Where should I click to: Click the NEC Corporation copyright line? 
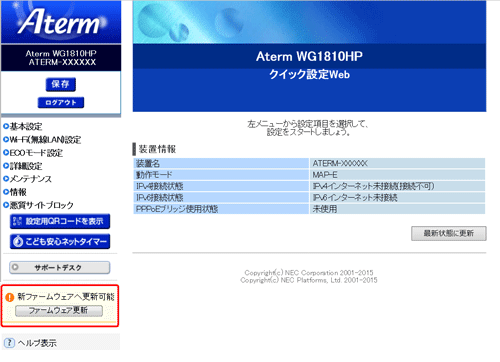[x=309, y=273]
